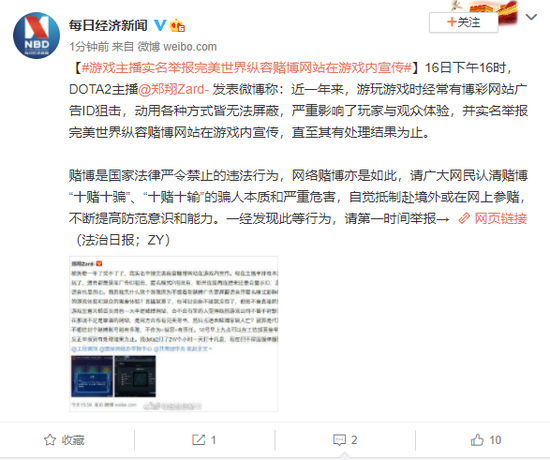Click the blue verified V badge
Image resolution: width=550 pixels, height=460 pixels.
(x=160, y=25)
